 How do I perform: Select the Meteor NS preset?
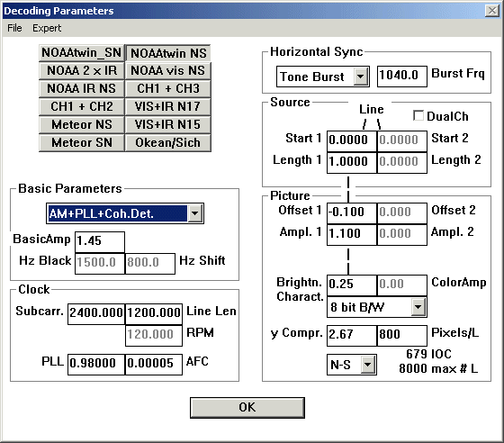(82, 125)
